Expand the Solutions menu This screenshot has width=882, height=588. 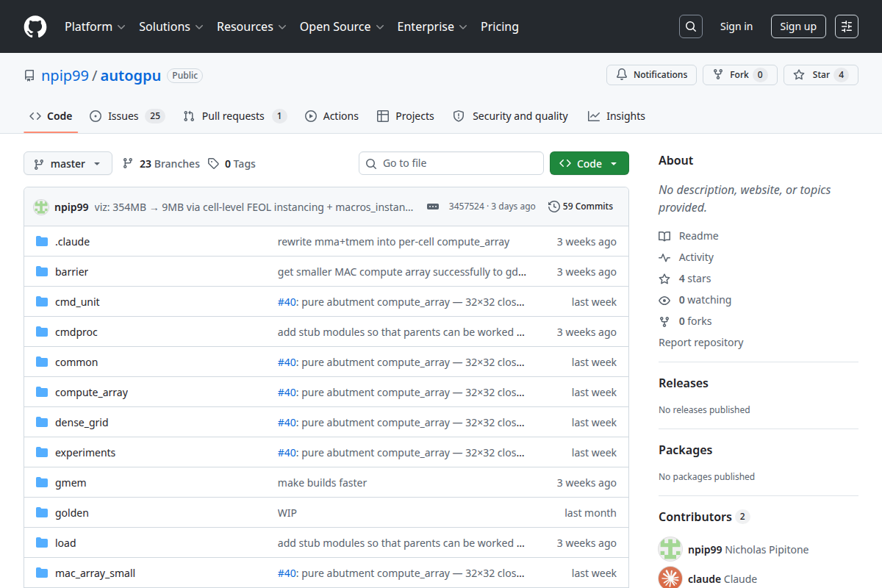(x=172, y=26)
